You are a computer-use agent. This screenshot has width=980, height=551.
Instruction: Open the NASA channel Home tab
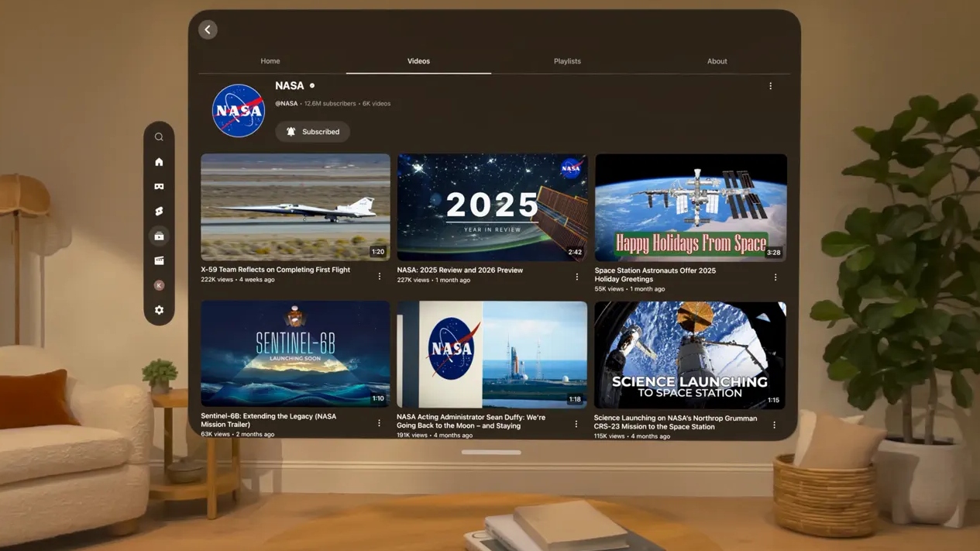pyautogui.click(x=270, y=60)
